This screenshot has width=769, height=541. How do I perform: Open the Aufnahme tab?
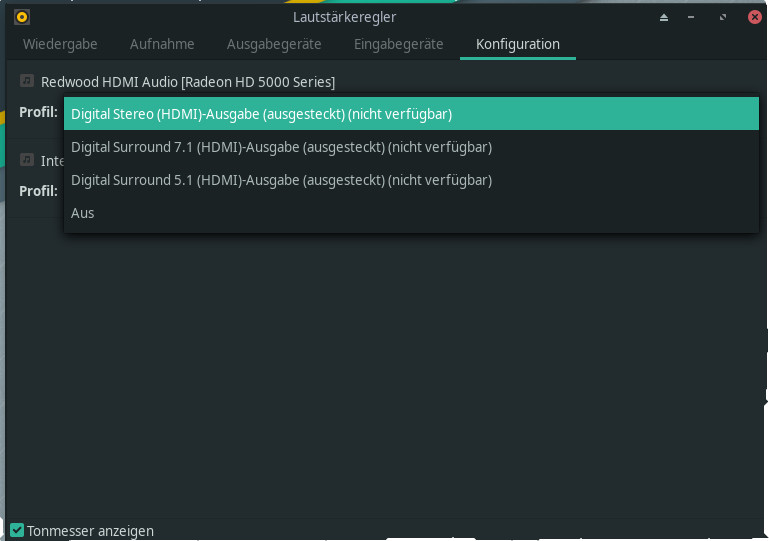coord(162,44)
